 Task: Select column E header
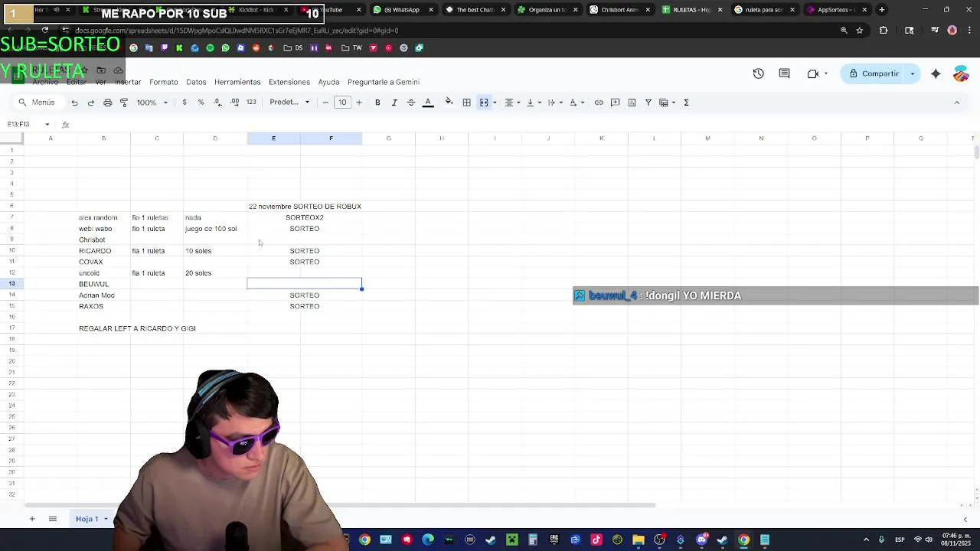point(273,139)
